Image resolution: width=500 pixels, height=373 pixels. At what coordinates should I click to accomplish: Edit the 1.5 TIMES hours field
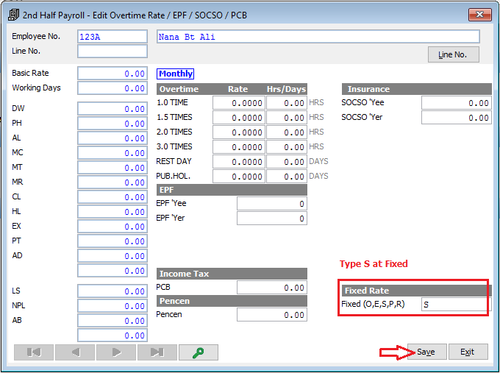tap(286, 117)
